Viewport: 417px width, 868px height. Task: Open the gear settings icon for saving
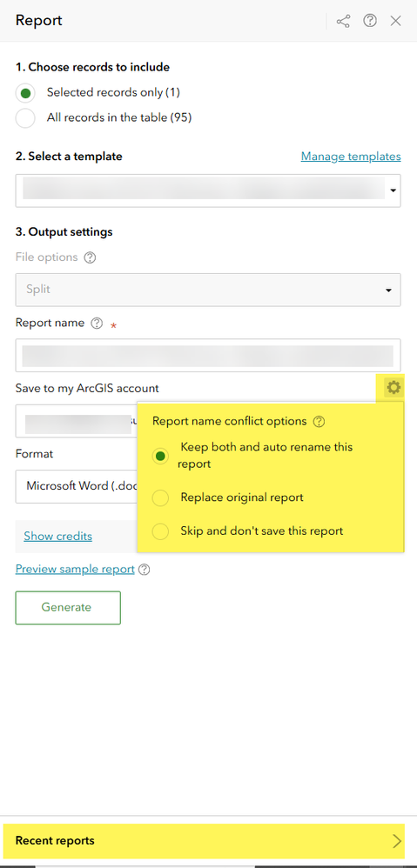[393, 388]
